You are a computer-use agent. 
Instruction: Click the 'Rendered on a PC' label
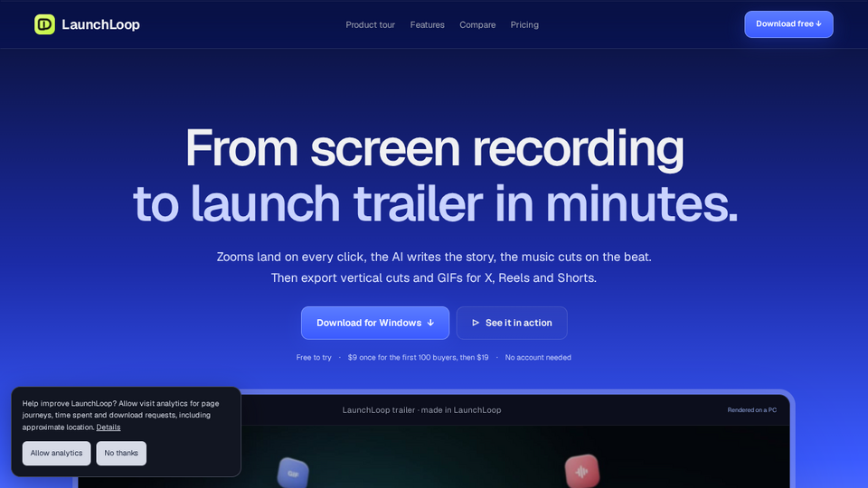[751, 410]
